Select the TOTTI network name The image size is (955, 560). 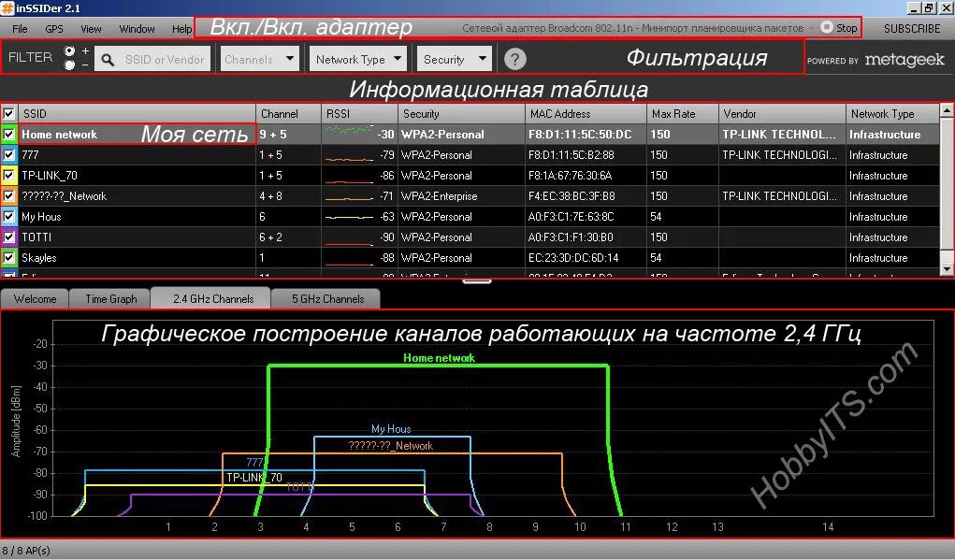point(36,237)
